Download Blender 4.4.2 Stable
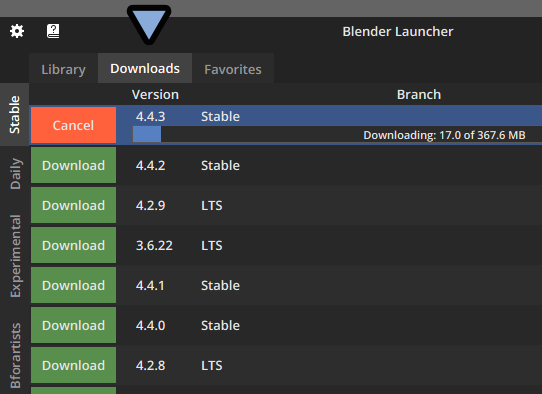 pos(73,165)
